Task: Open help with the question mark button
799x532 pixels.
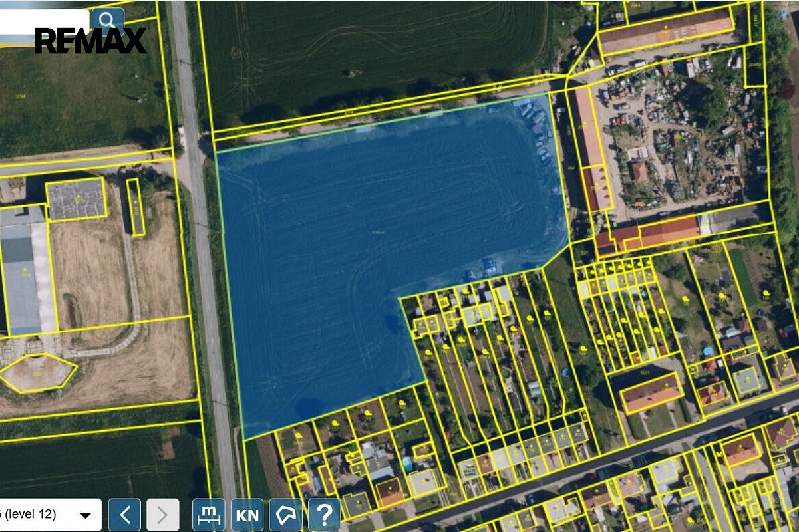Action: click(x=324, y=515)
